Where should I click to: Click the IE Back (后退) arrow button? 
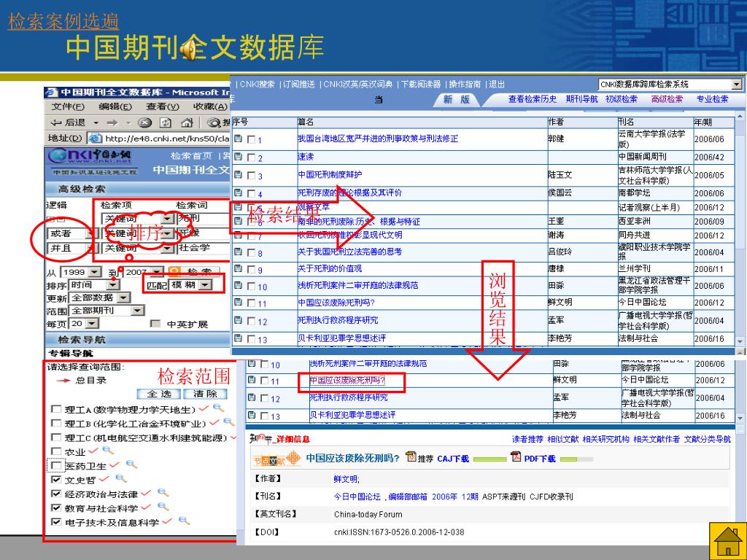55,122
